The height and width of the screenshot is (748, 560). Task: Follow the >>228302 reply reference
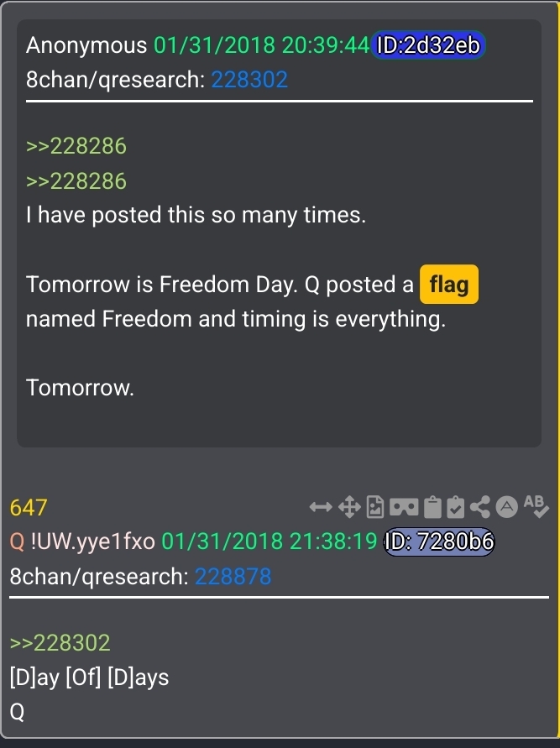coord(60,642)
